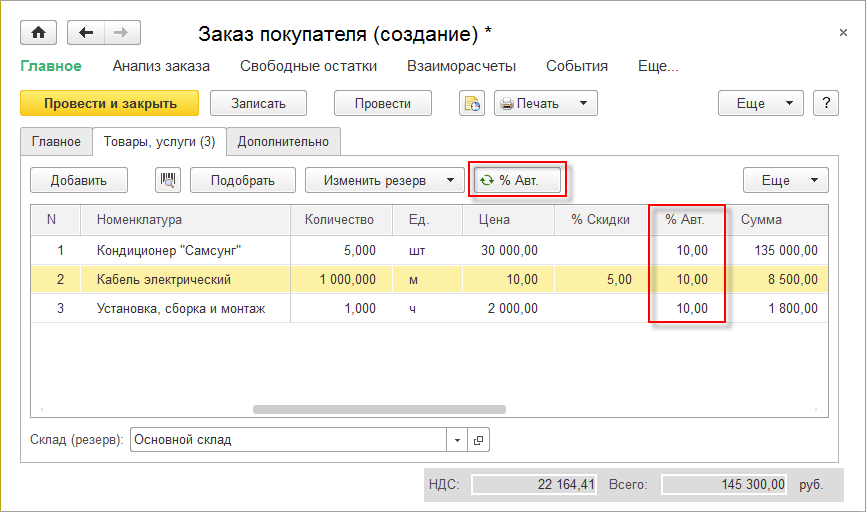Open the top Еще dropdown button
This screenshot has width=866, height=512.
(760, 103)
